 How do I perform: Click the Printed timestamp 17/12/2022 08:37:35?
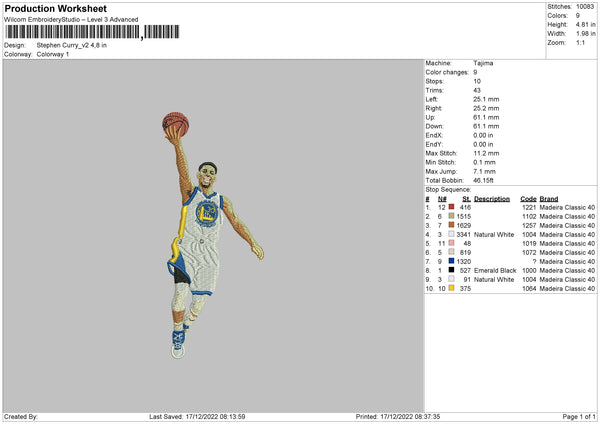(410, 416)
